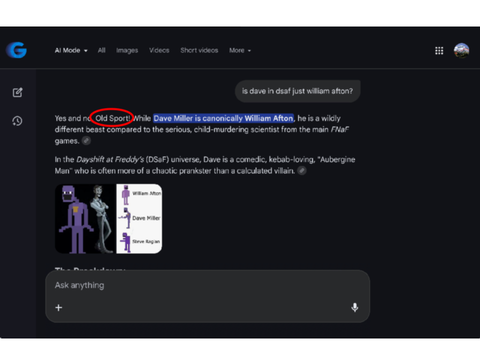Switch to the Images tab
This screenshot has width=480, height=360.
pos(127,50)
